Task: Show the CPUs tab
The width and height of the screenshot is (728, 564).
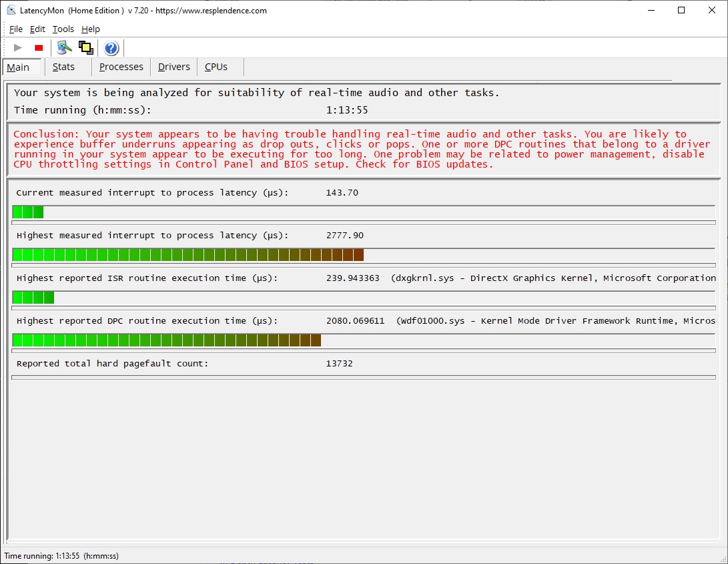Action: (x=216, y=67)
